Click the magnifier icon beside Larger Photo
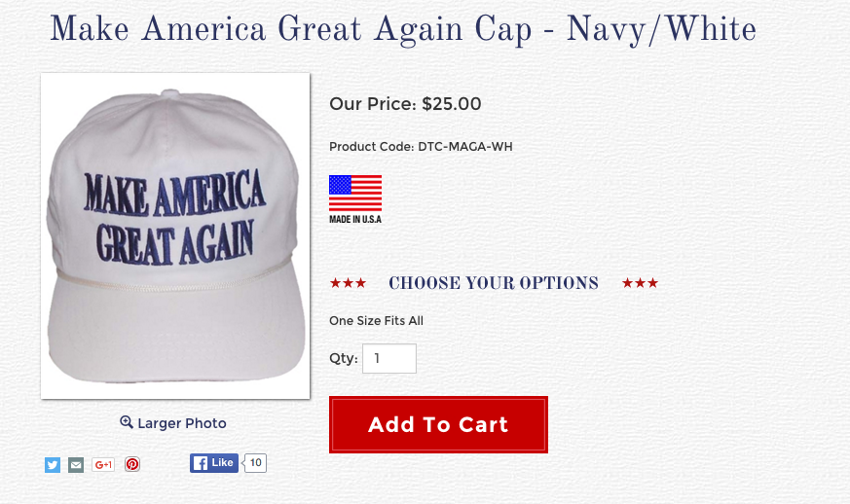The image size is (850, 504). tap(127, 422)
